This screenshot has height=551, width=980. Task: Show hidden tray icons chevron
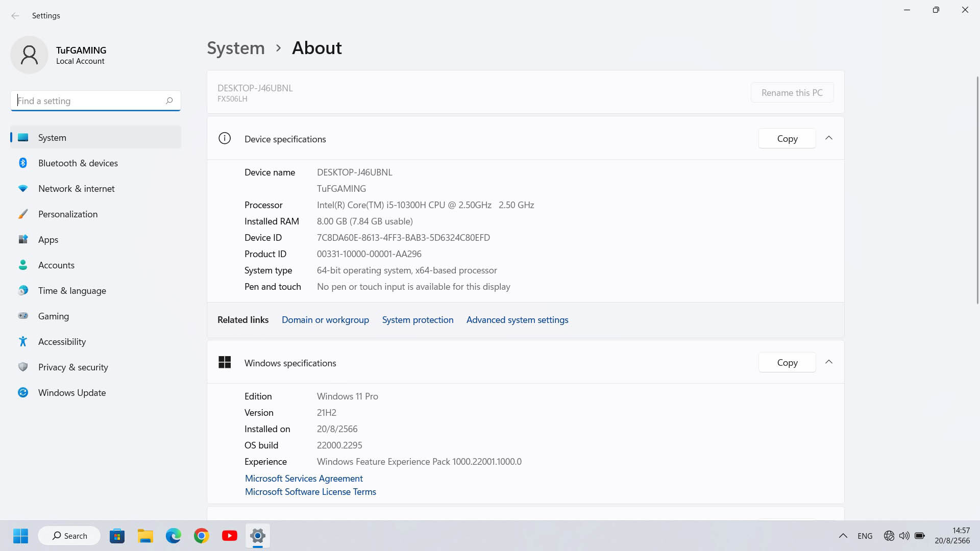(x=843, y=536)
